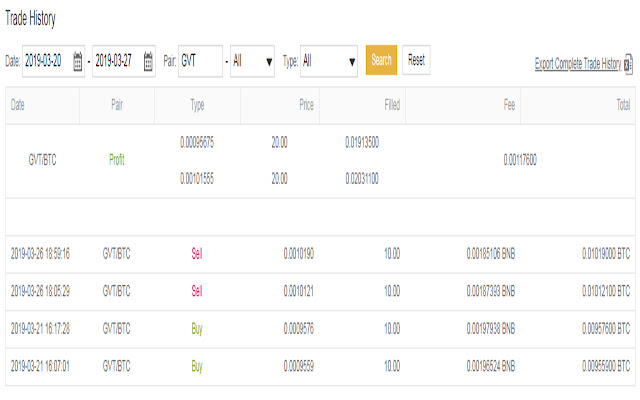The image size is (640, 400).
Task: Select the 2019-03-21 16:17:28 trade date
Action: tap(40, 329)
